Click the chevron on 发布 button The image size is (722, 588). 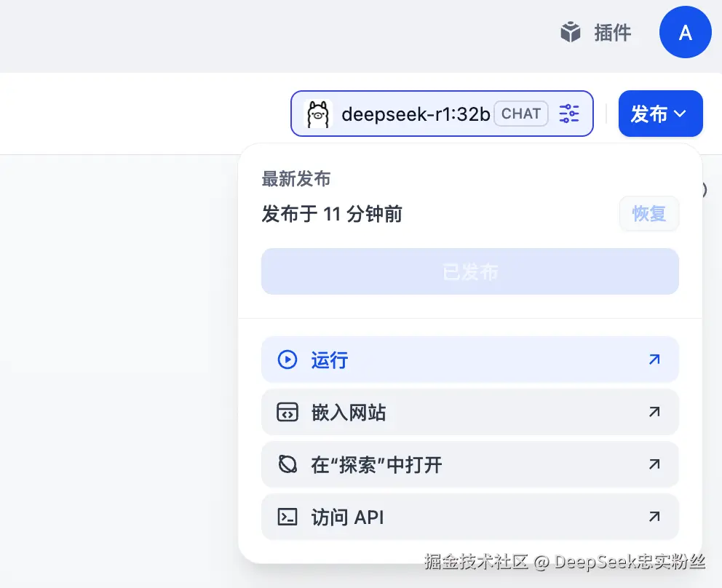point(680,114)
